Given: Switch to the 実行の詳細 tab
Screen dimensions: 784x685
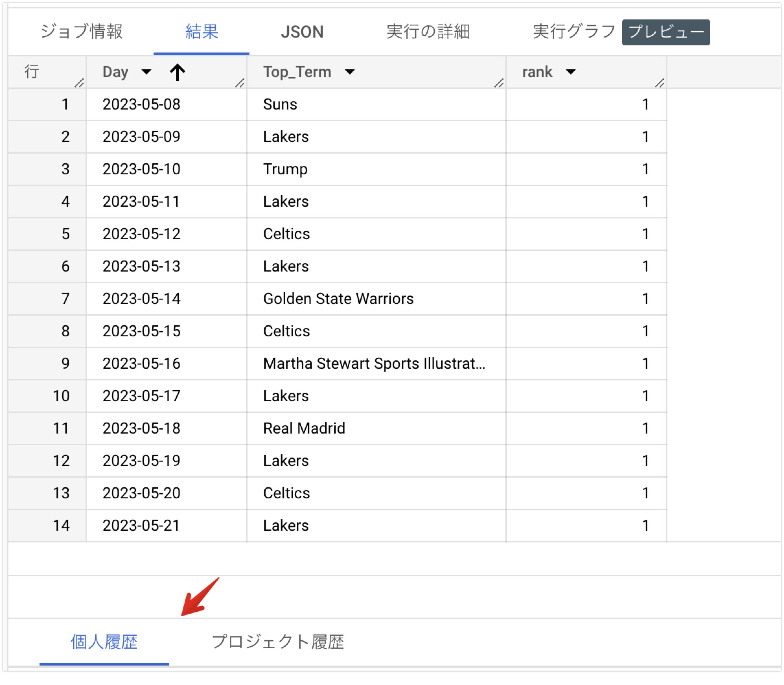Looking at the screenshot, I should click(x=428, y=32).
